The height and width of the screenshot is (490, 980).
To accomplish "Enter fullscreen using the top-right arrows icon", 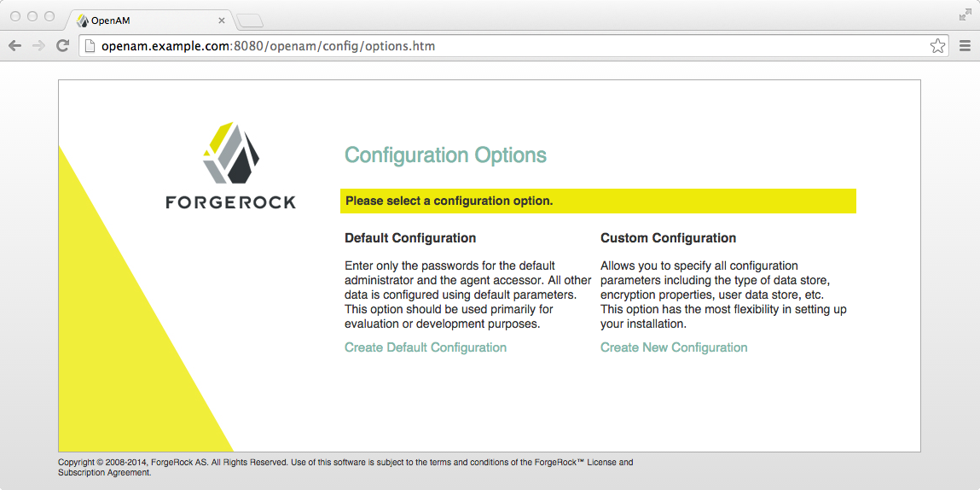I will pyautogui.click(x=965, y=15).
